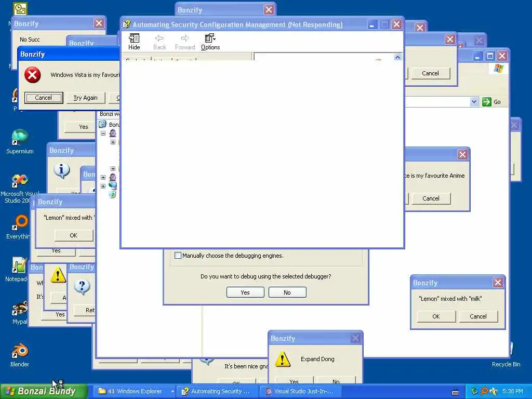Screen dimensions: 532x399
Task: Expand the lower indented child tree node
Action: pos(113,169)
